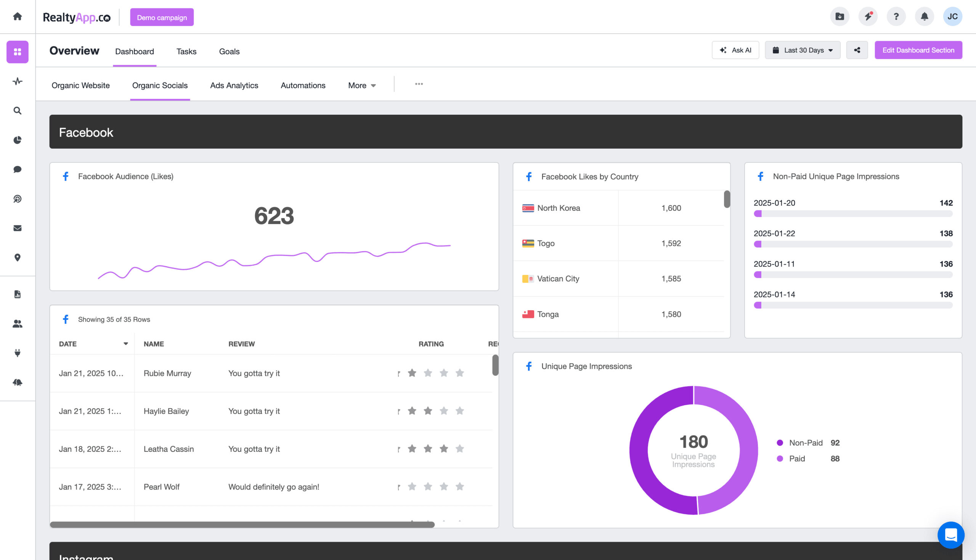Open the live chat bubble widget
976x560 pixels.
(950, 534)
